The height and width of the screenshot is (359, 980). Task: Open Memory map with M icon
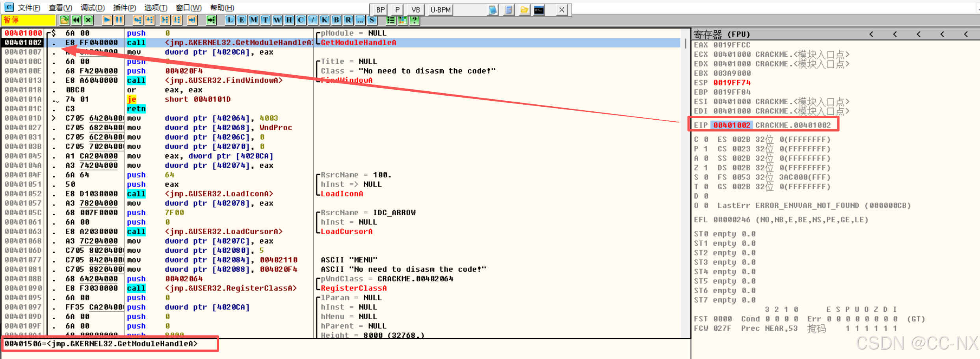(254, 20)
